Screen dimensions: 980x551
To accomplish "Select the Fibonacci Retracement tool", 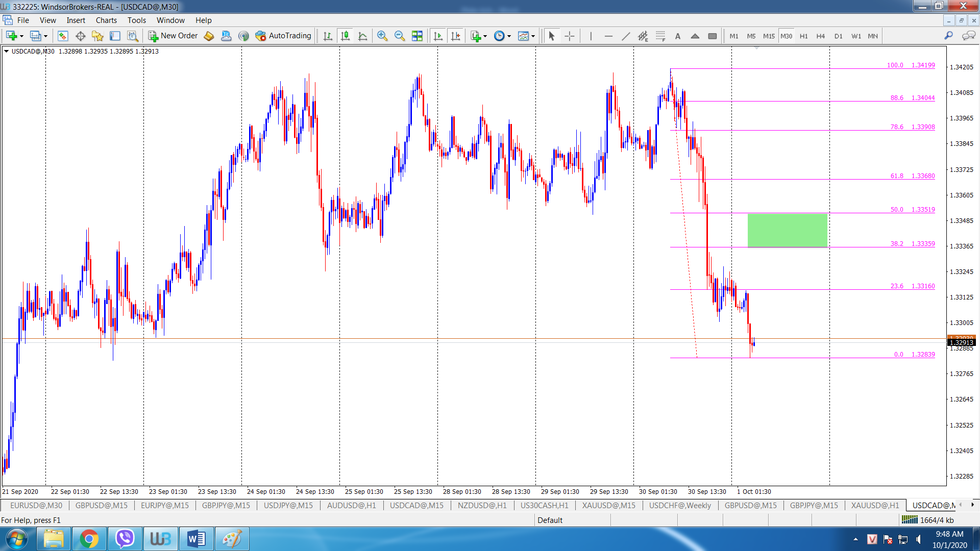I will [660, 36].
